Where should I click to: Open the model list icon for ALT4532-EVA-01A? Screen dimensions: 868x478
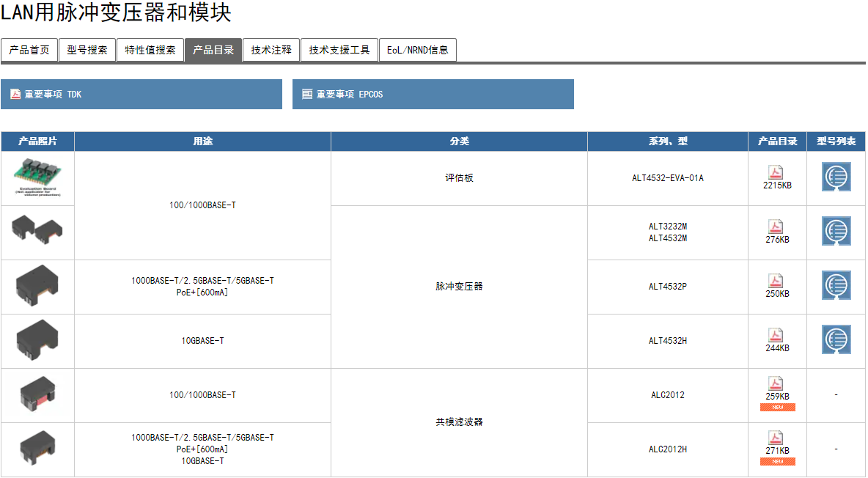click(x=836, y=177)
